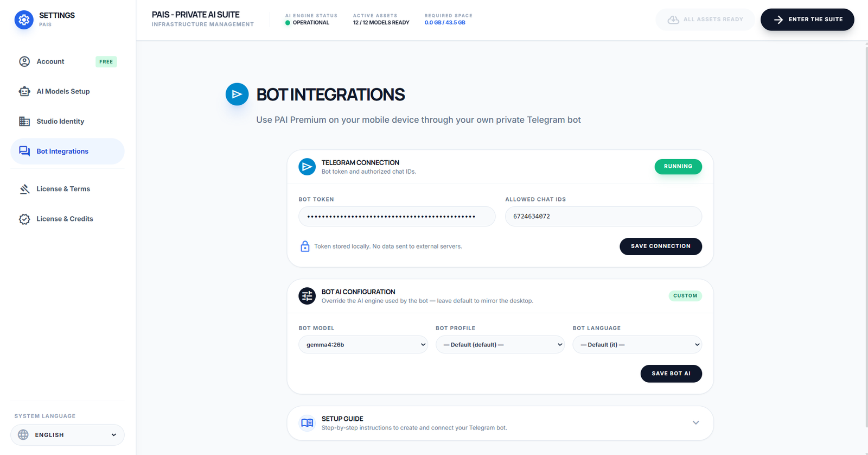Click the green Operational status dot

[x=288, y=23]
